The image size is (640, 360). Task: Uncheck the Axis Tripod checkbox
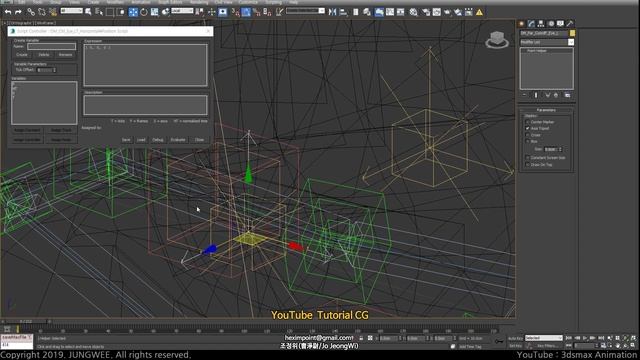[x=527, y=128]
